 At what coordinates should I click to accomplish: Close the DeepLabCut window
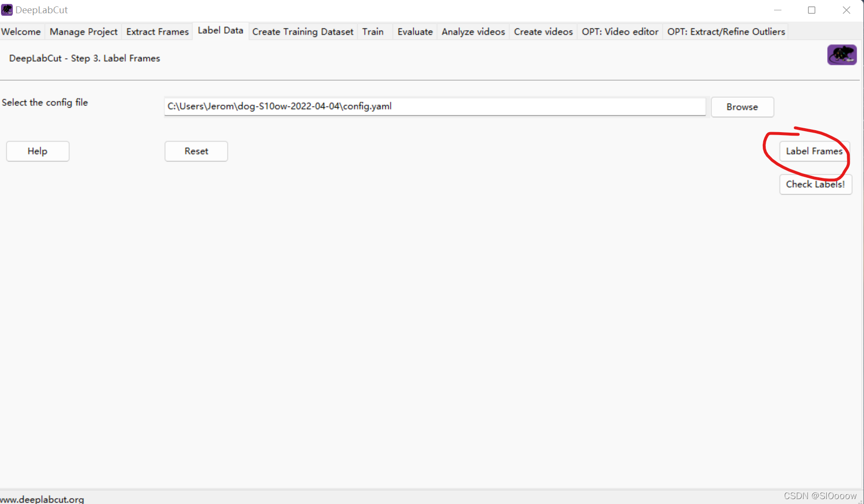tap(846, 10)
